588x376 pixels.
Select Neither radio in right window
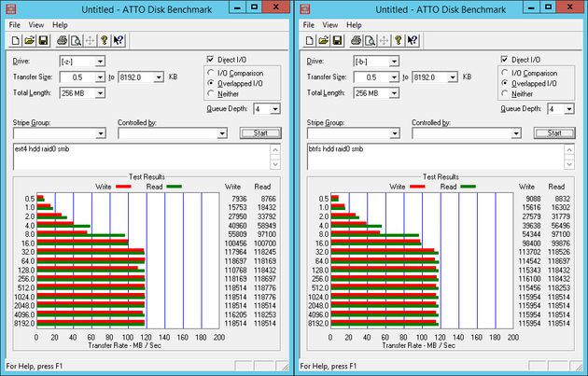coord(505,93)
